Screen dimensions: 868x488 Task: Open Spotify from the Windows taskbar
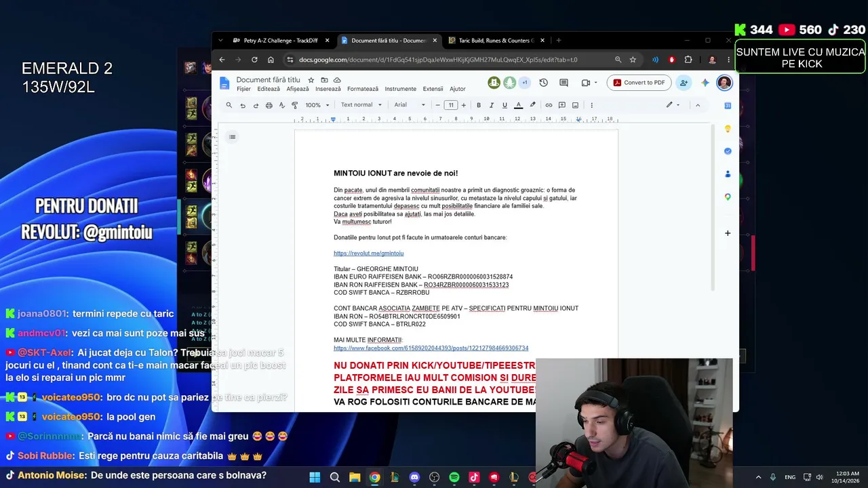click(x=454, y=477)
